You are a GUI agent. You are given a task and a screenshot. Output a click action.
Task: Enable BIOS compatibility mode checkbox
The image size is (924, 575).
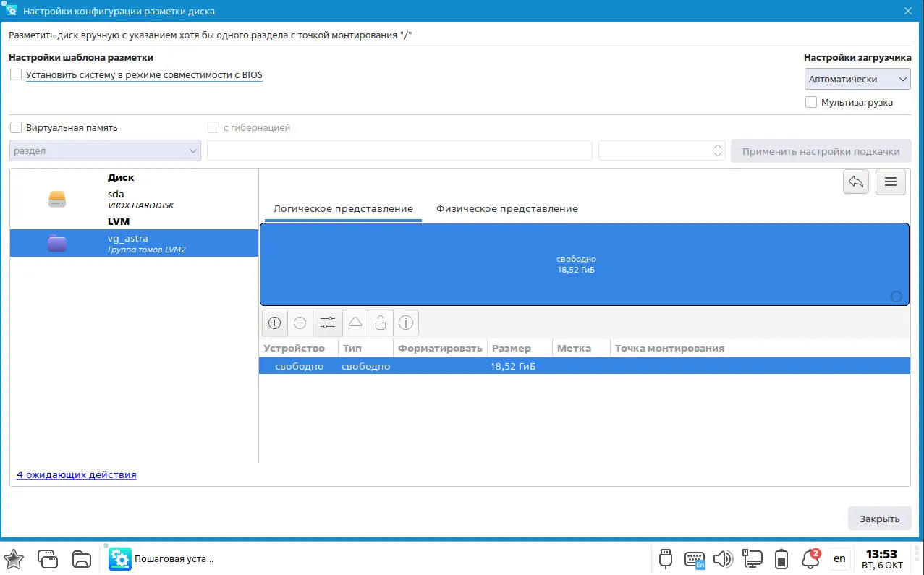pyautogui.click(x=16, y=74)
